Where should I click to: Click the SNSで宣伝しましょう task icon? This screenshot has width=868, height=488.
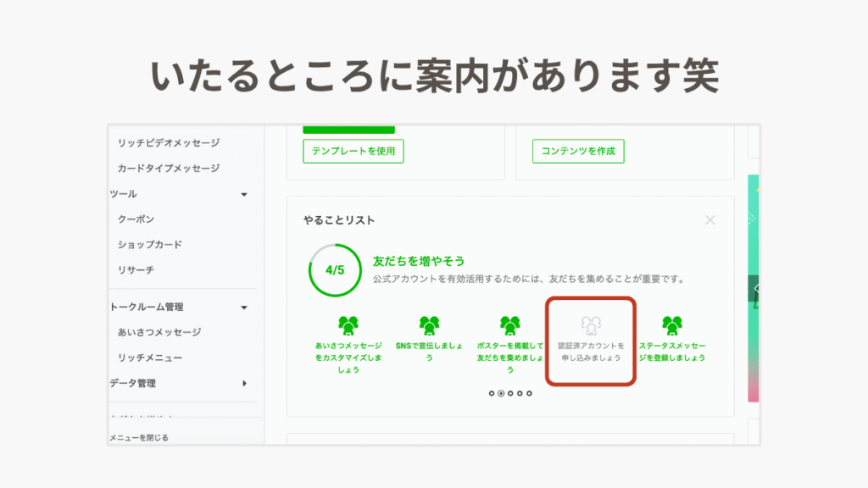(429, 325)
